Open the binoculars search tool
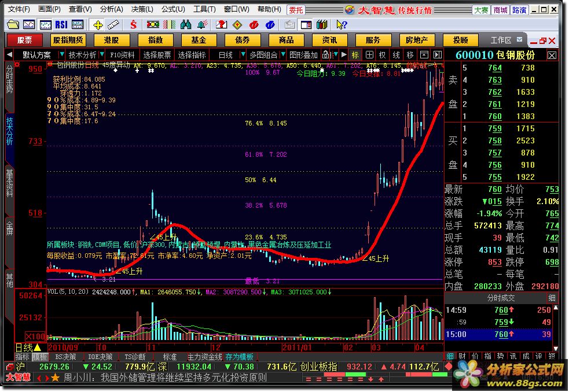Screen dimensions: 569x392 185,25
